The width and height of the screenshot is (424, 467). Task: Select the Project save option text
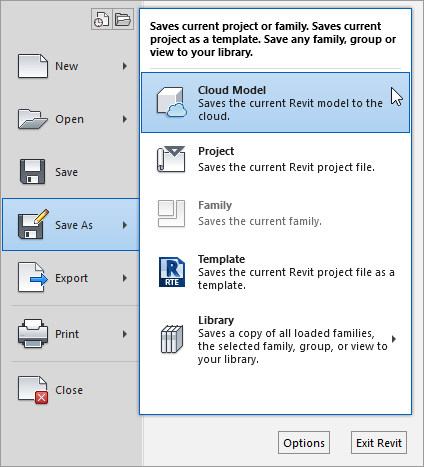[216, 151]
